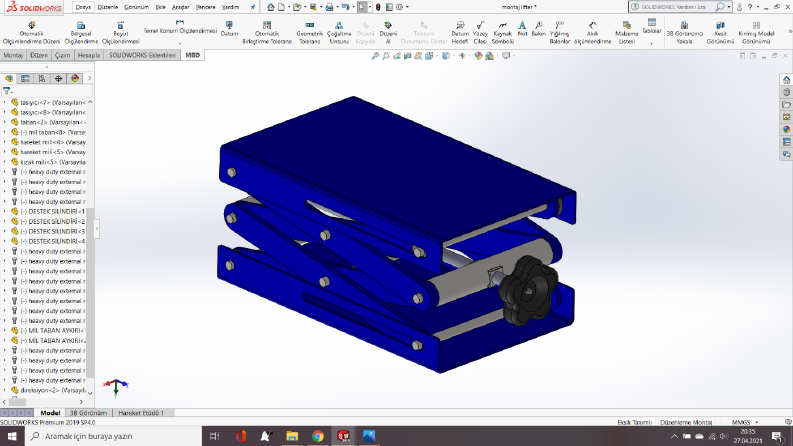Open File Explorer from taskbar

tap(292, 436)
